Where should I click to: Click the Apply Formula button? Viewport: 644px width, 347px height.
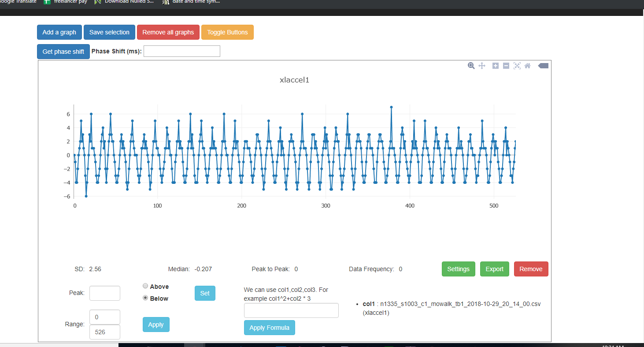point(269,327)
